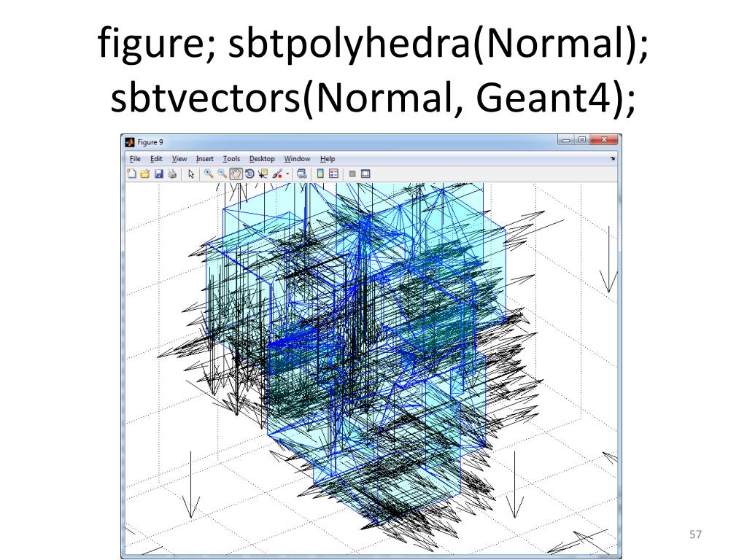Click the New Figure toolbar icon

click(x=132, y=174)
